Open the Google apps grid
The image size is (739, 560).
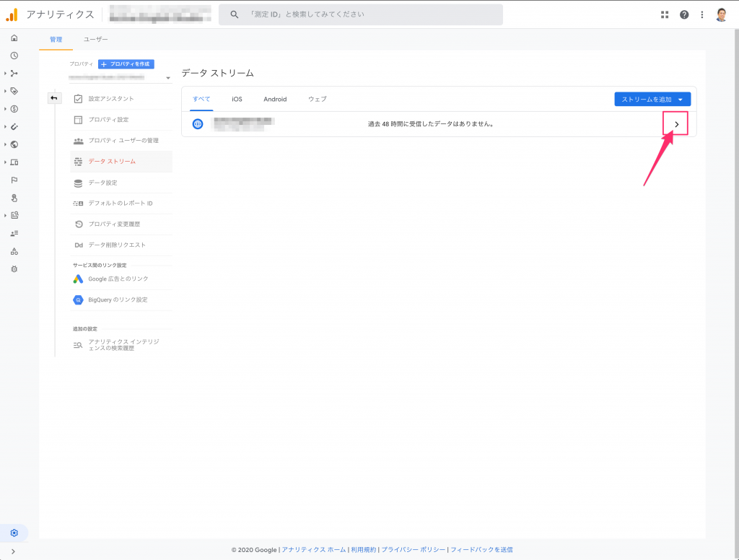pyautogui.click(x=665, y=14)
